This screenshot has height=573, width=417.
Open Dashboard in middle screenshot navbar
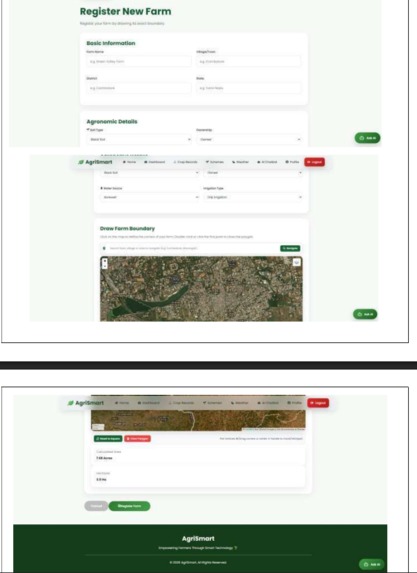point(155,162)
